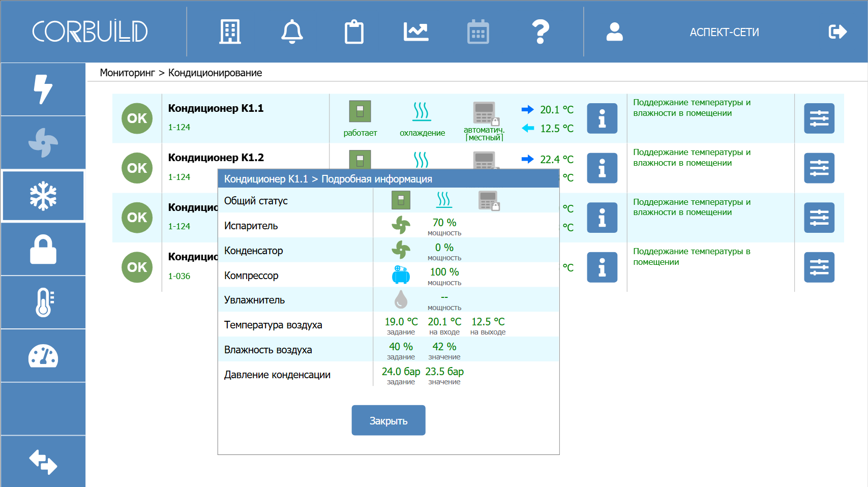Click the info button in the 1-036 row
This screenshot has height=487, width=868.
click(602, 267)
